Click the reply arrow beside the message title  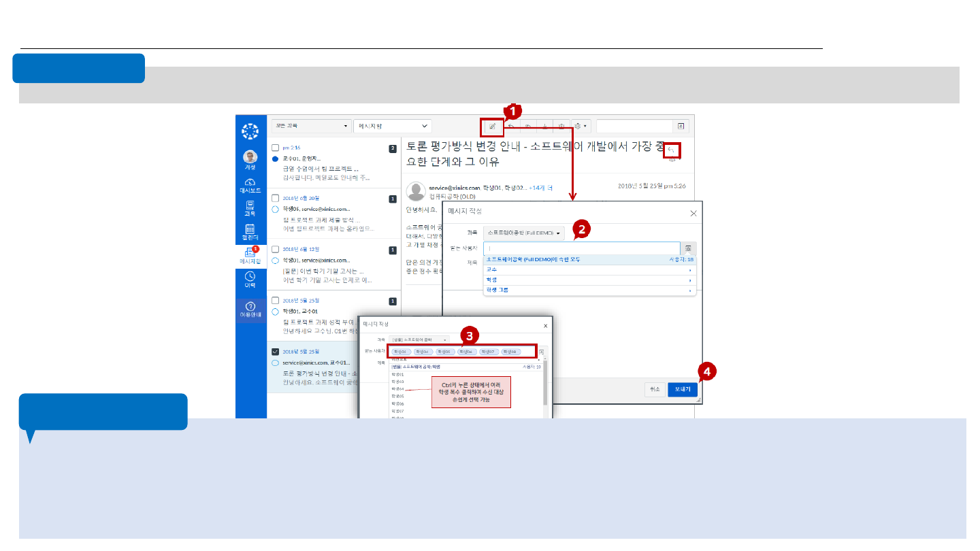click(671, 150)
